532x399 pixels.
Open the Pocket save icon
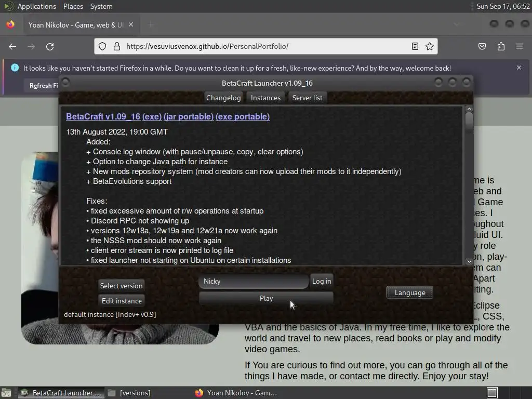482,46
